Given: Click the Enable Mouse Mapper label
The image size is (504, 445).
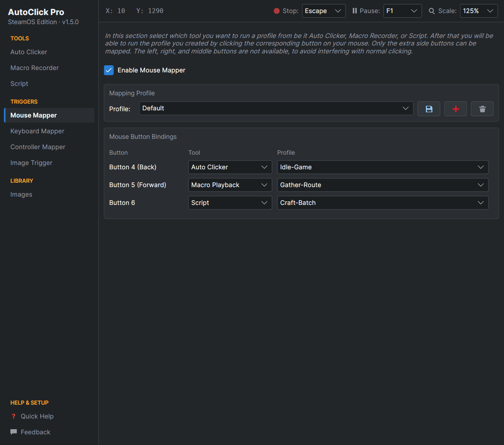Looking at the screenshot, I should click(x=151, y=70).
